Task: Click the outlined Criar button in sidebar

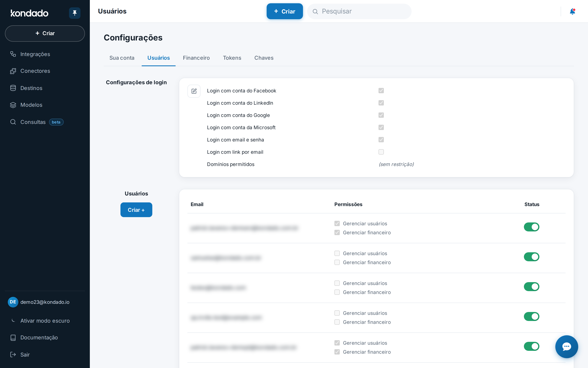Action: click(45, 33)
